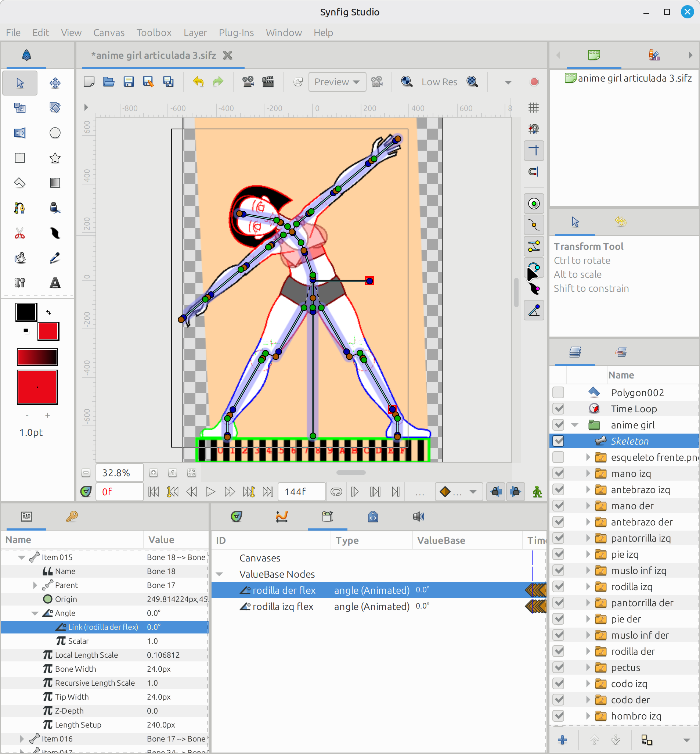Click the red fill color swatch

click(48, 331)
